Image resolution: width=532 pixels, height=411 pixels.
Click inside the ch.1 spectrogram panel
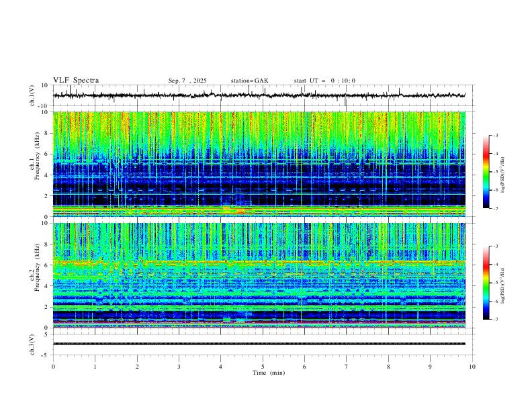coord(259,164)
